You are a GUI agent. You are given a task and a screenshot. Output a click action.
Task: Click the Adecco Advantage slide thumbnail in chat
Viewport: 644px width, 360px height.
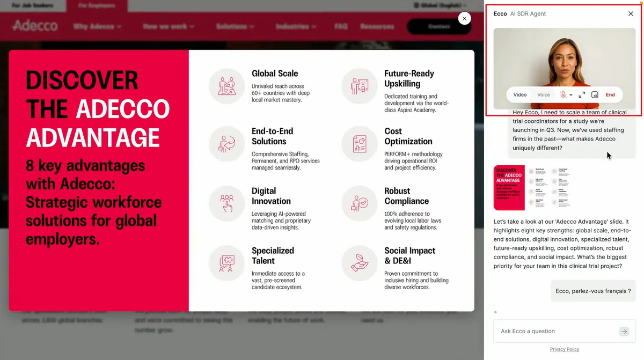coord(532,187)
